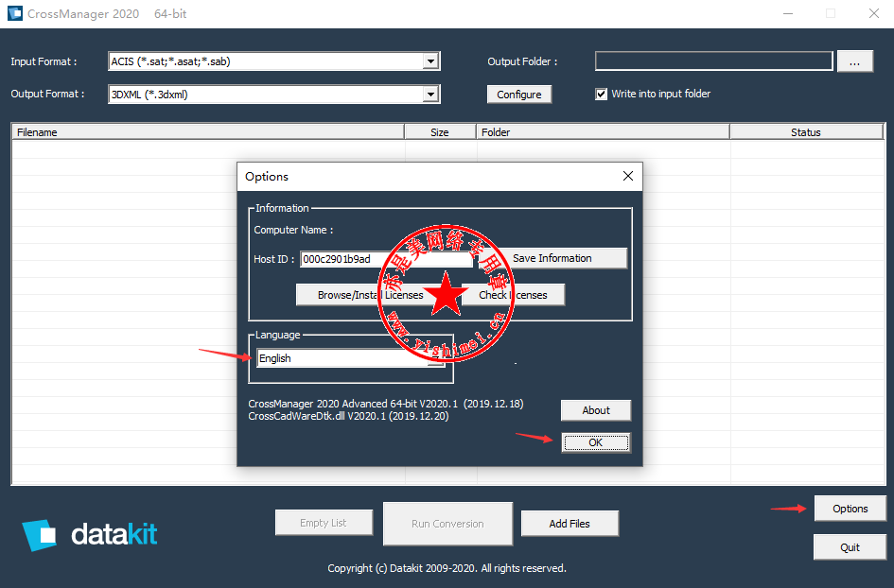Sort by Size column header
This screenshot has height=588, width=894.
pyautogui.click(x=440, y=132)
